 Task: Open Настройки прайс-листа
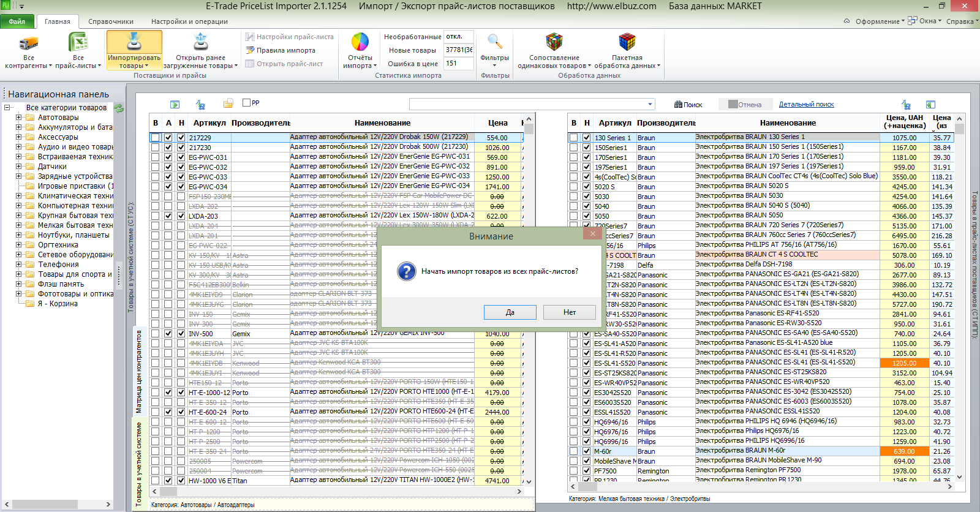tap(289, 37)
